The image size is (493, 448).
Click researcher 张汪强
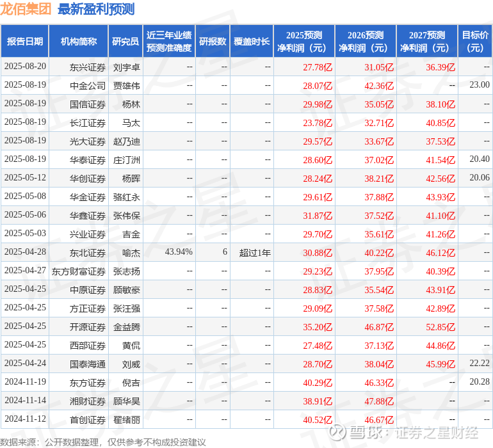tap(126, 308)
